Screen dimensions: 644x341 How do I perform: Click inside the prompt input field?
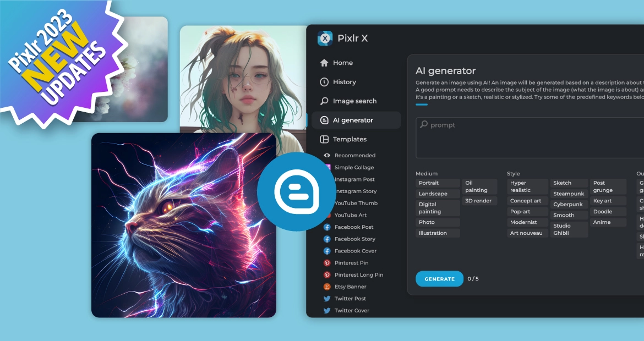click(x=530, y=138)
